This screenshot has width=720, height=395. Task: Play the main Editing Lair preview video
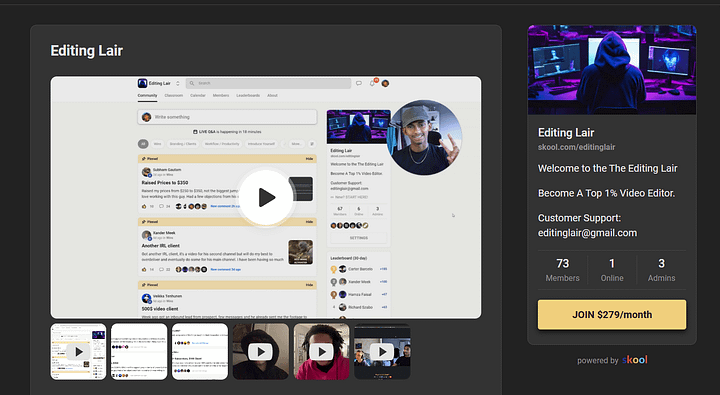(266, 198)
